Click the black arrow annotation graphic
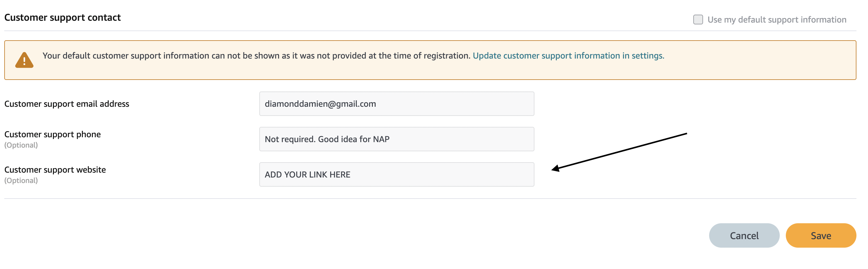Viewport: 868px width, 269px height. click(x=619, y=152)
